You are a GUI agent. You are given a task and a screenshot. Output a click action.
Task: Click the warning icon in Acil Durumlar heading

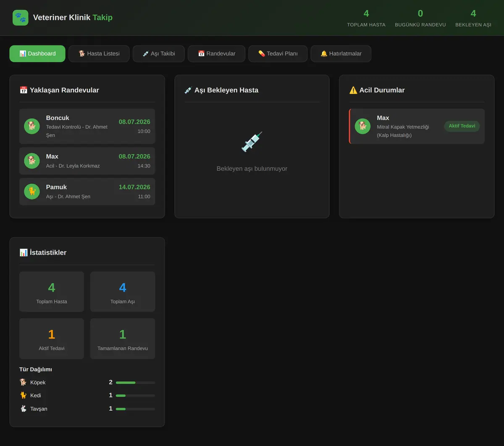click(353, 90)
